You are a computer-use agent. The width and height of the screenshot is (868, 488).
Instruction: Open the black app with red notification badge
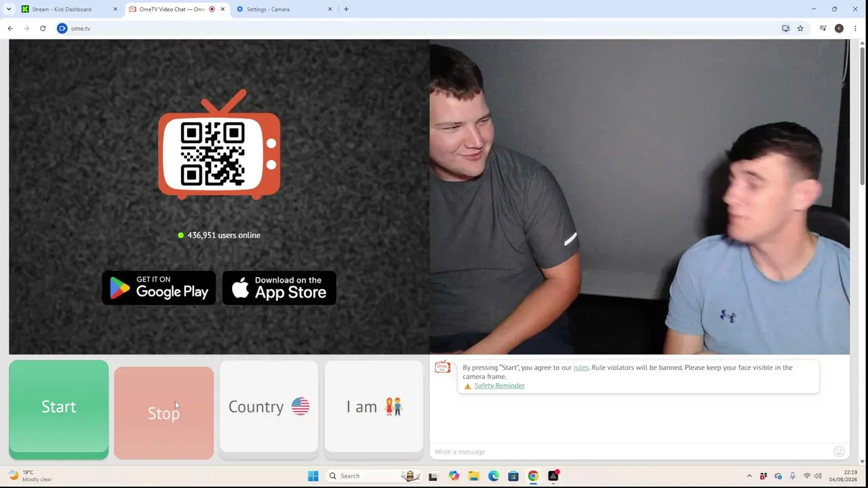553,476
